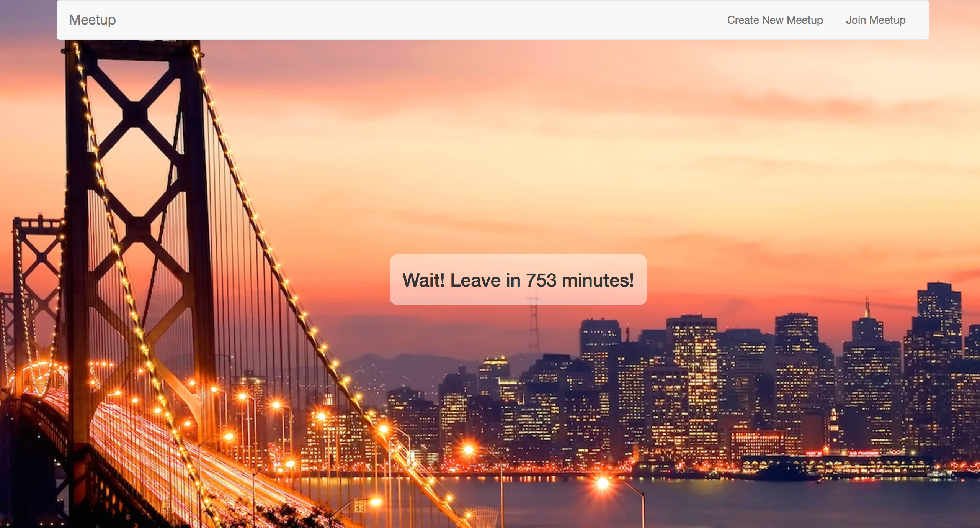
Task: Select Join Meetup in the navbar
Action: pyautogui.click(x=875, y=20)
